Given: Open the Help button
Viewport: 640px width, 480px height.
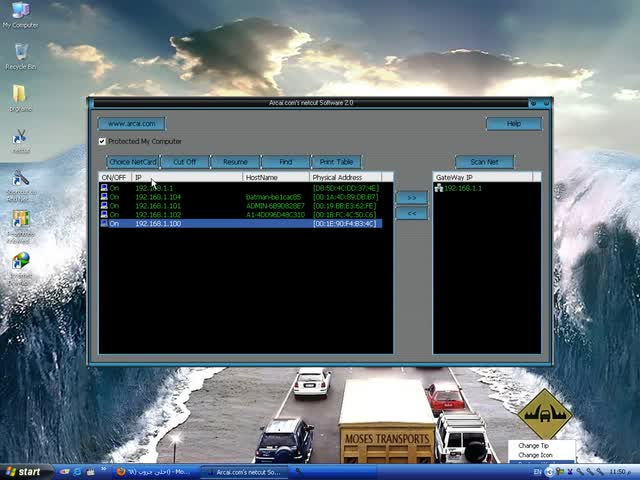Looking at the screenshot, I should (514, 124).
